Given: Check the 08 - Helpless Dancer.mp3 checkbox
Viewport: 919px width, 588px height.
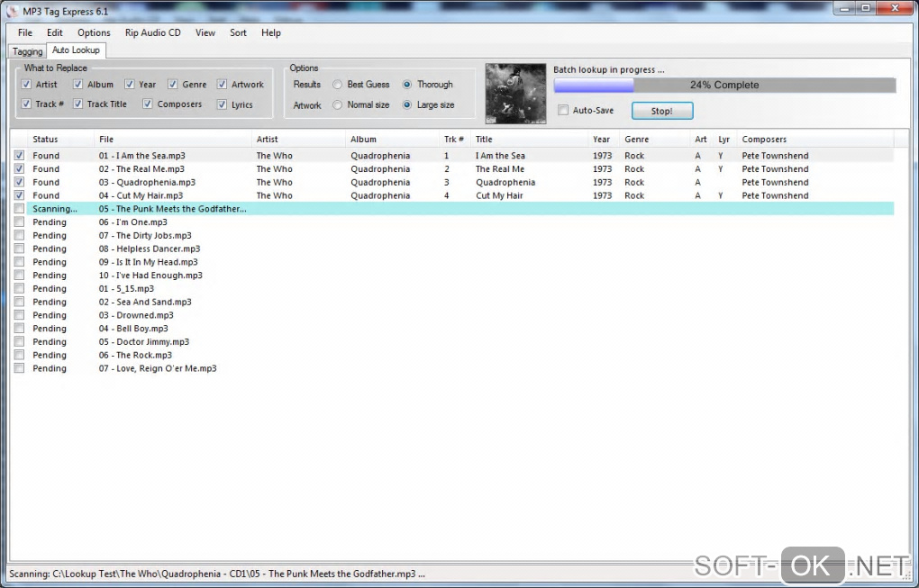Looking at the screenshot, I should [x=19, y=249].
